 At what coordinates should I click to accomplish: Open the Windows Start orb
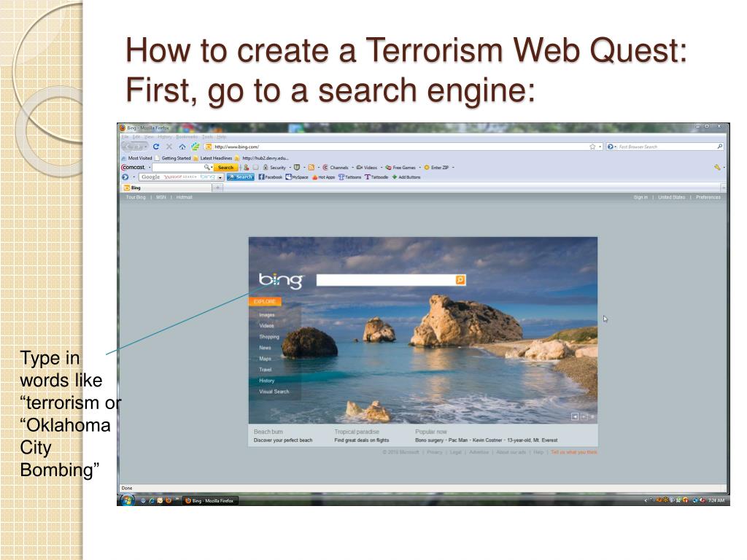click(127, 500)
